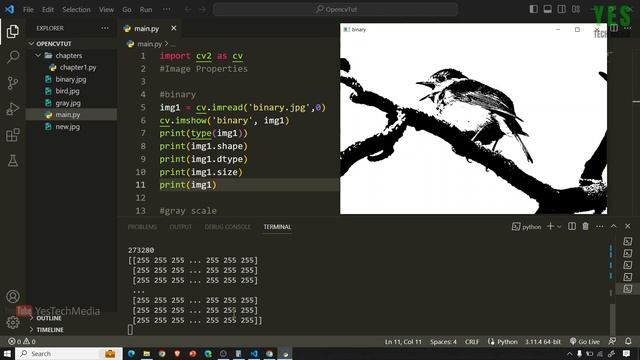The height and width of the screenshot is (360, 640).
Task: Start Go Live server
Action: [585, 341]
